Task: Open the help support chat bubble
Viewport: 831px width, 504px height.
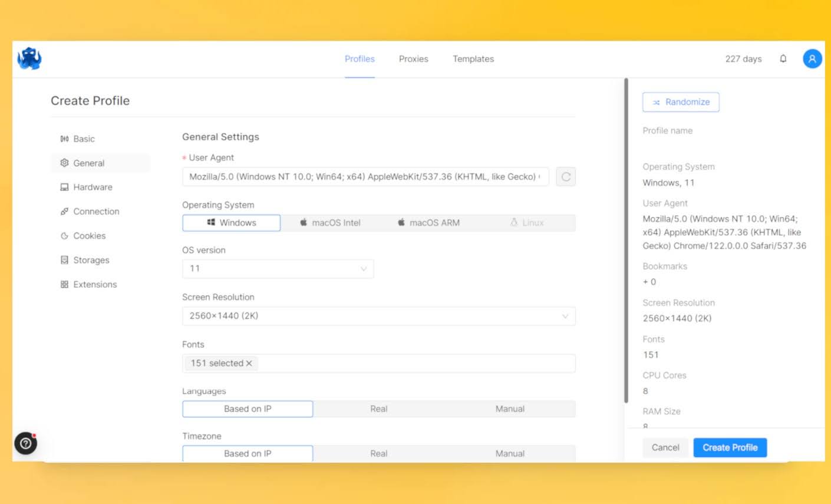Action: tap(25, 443)
